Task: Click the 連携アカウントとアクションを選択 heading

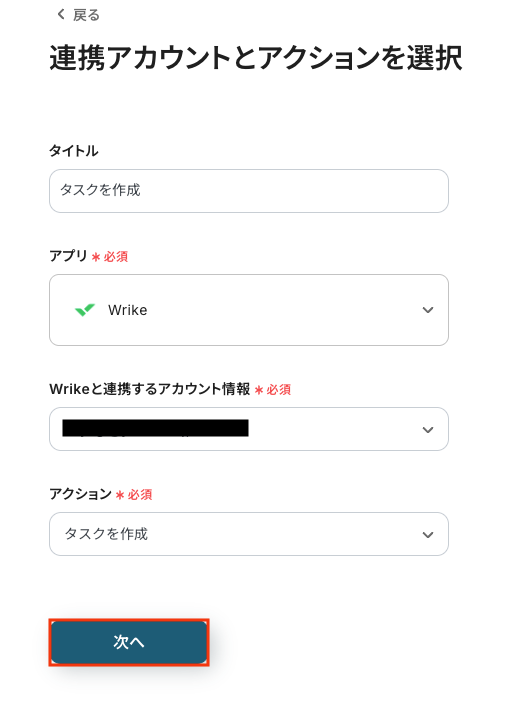Action: coord(256,58)
